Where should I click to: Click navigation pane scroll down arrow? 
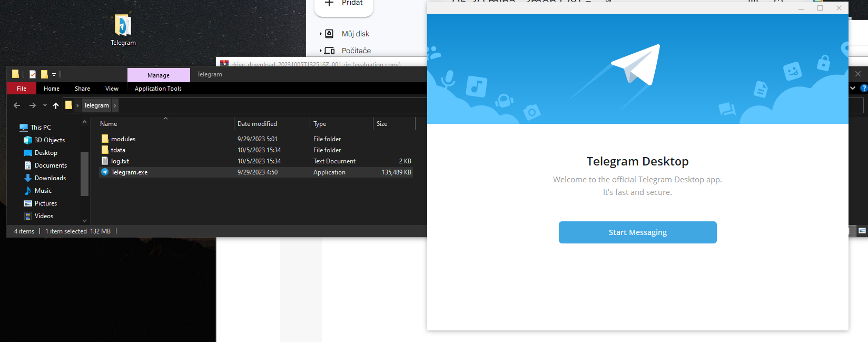tap(84, 221)
